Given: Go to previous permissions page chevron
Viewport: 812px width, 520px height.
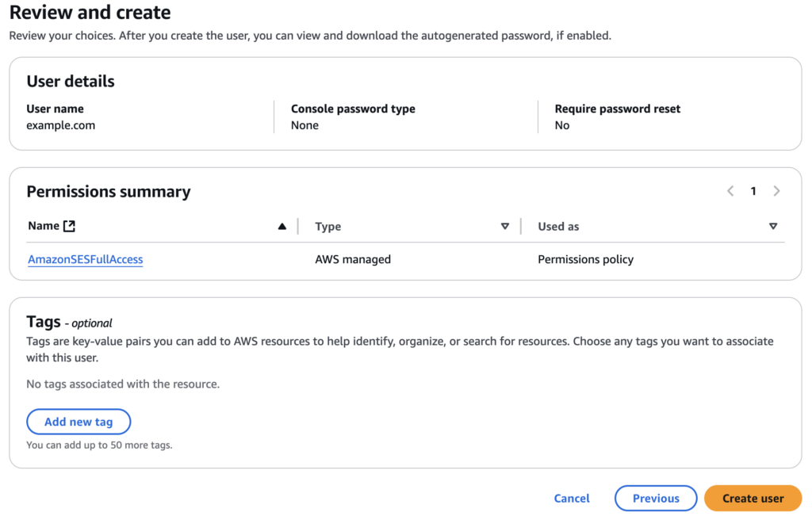Looking at the screenshot, I should [x=730, y=191].
